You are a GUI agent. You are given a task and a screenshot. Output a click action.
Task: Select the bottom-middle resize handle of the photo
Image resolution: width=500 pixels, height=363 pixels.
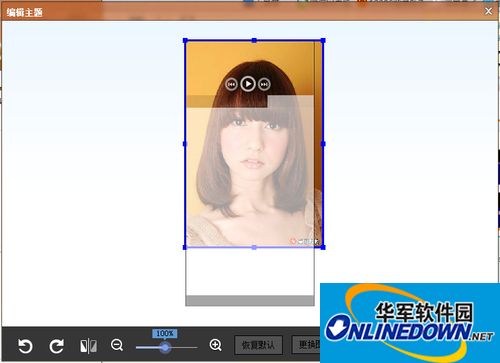coord(254,247)
